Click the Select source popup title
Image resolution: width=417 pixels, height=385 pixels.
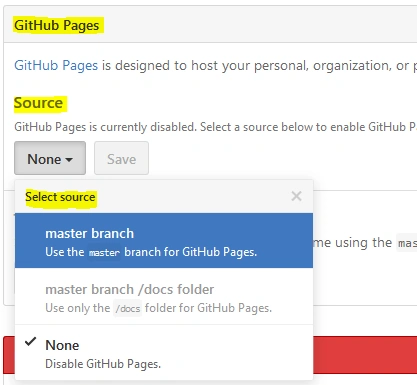(60, 197)
